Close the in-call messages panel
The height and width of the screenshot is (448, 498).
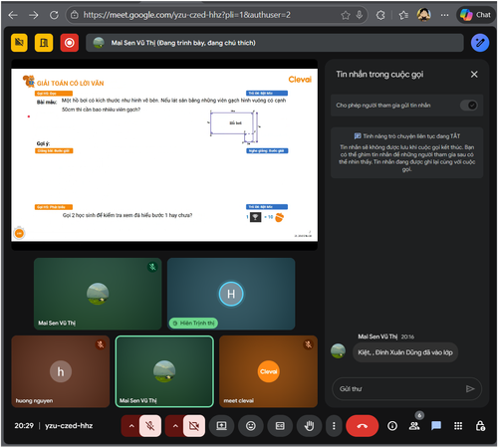coord(474,75)
